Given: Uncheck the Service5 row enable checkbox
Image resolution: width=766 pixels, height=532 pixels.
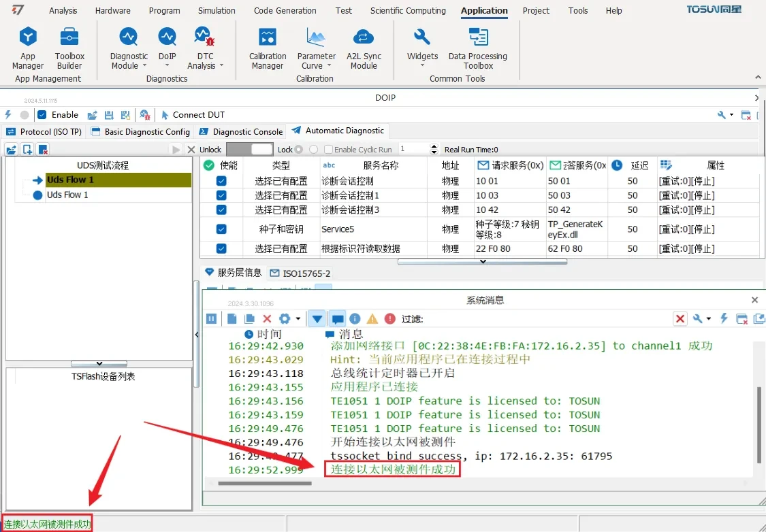Looking at the screenshot, I should coord(221,229).
